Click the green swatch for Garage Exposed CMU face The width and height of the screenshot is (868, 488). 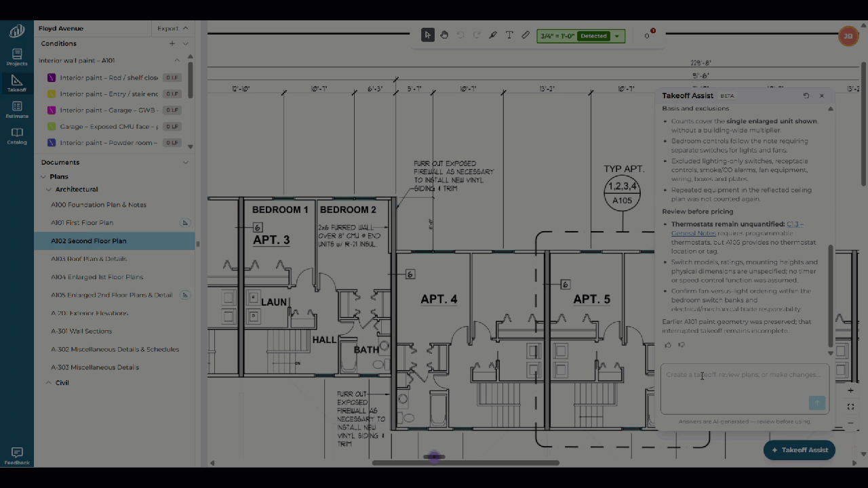tap(52, 127)
